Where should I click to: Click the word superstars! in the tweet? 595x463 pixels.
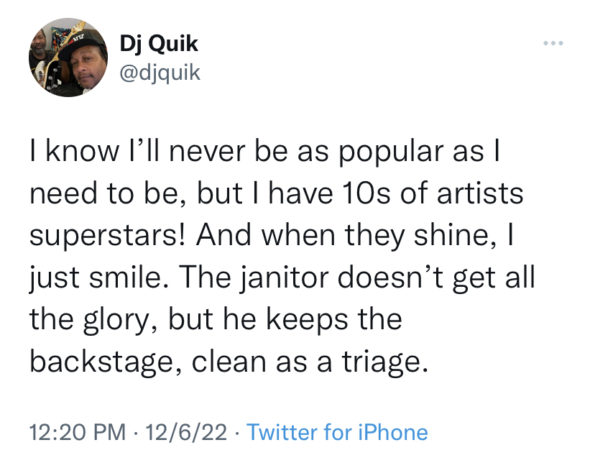[108, 236]
